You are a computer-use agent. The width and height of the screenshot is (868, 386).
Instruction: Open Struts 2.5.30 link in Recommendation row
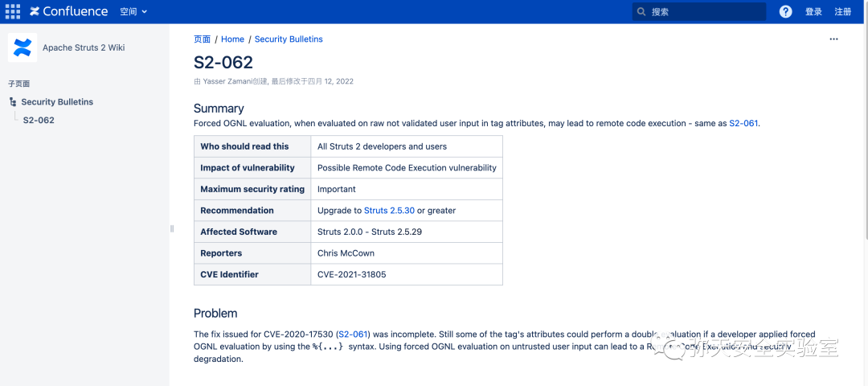pyautogui.click(x=389, y=211)
